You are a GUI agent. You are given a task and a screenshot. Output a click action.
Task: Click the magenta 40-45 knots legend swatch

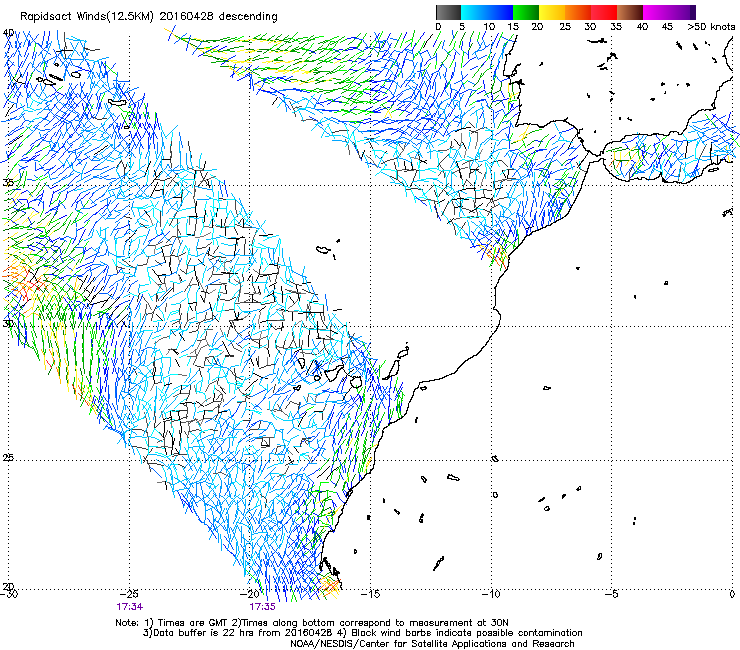pos(656,12)
